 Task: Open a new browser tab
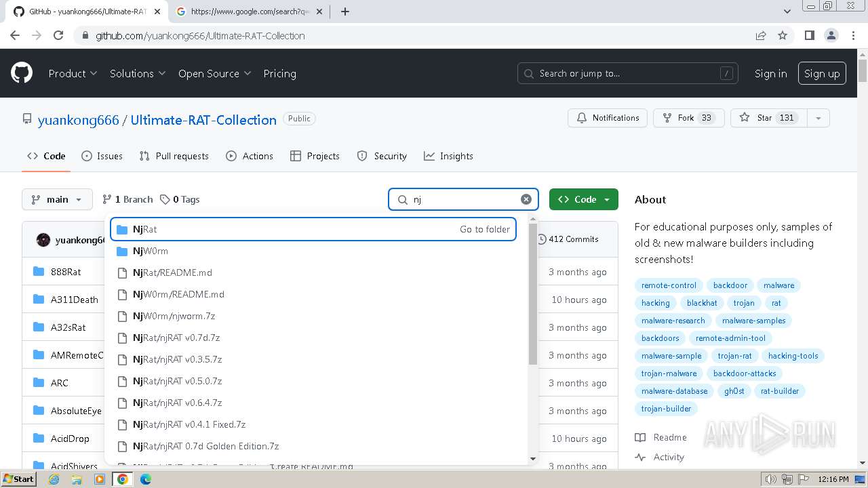click(345, 12)
